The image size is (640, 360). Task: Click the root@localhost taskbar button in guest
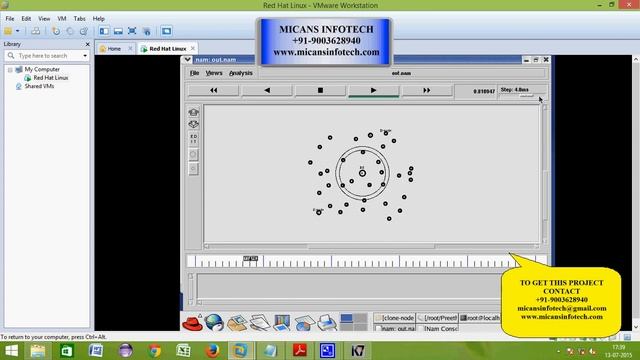pyautogui.click(x=480, y=318)
